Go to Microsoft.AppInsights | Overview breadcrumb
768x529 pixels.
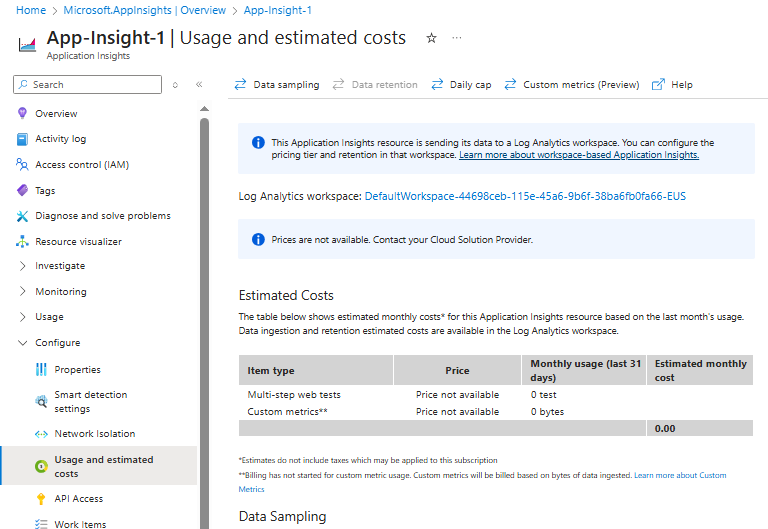144,10
